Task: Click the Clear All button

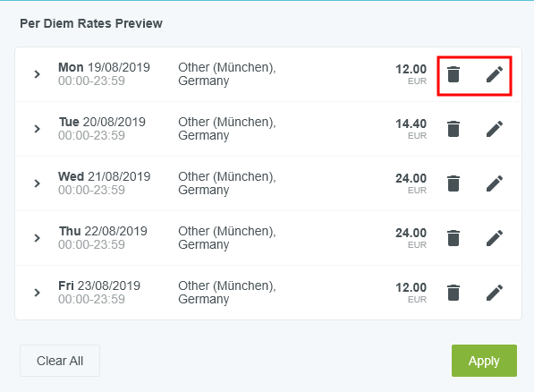Action: pyautogui.click(x=60, y=361)
